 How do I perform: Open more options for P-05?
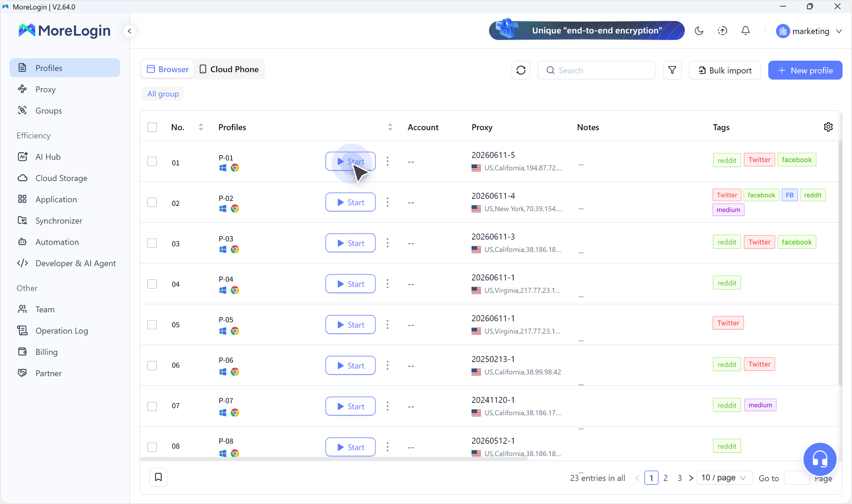tap(387, 325)
